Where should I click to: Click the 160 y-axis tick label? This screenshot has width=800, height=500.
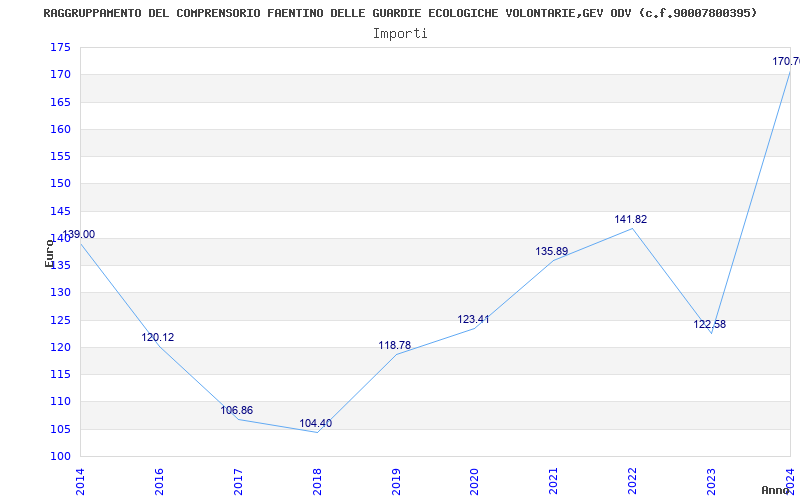[x=60, y=130]
